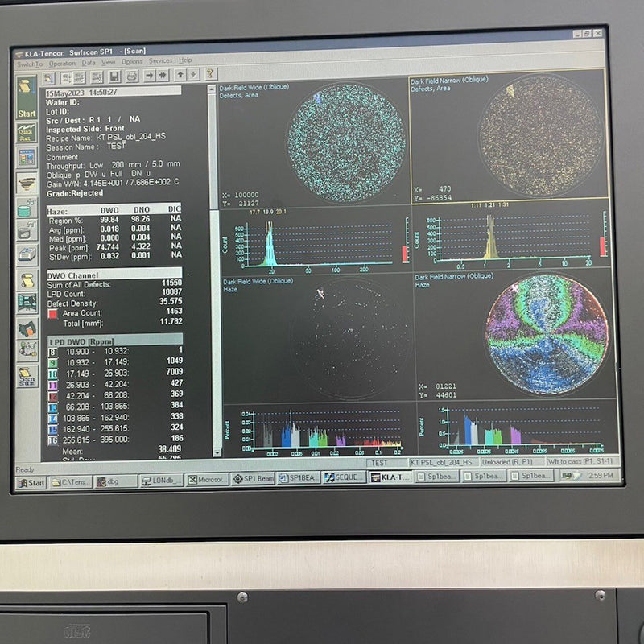
Task: Click the bin 10 cyan color swatch
Action: (52, 374)
